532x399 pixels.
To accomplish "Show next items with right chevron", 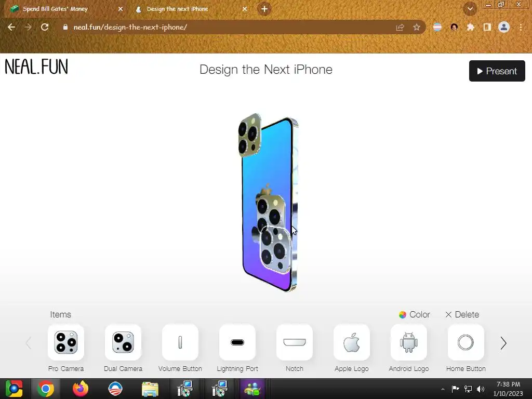I will click(503, 343).
